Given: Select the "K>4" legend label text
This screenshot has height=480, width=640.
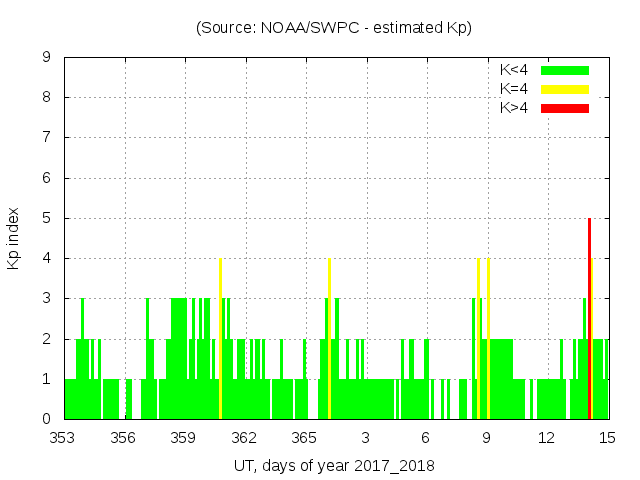Looking at the screenshot, I should [514, 108].
